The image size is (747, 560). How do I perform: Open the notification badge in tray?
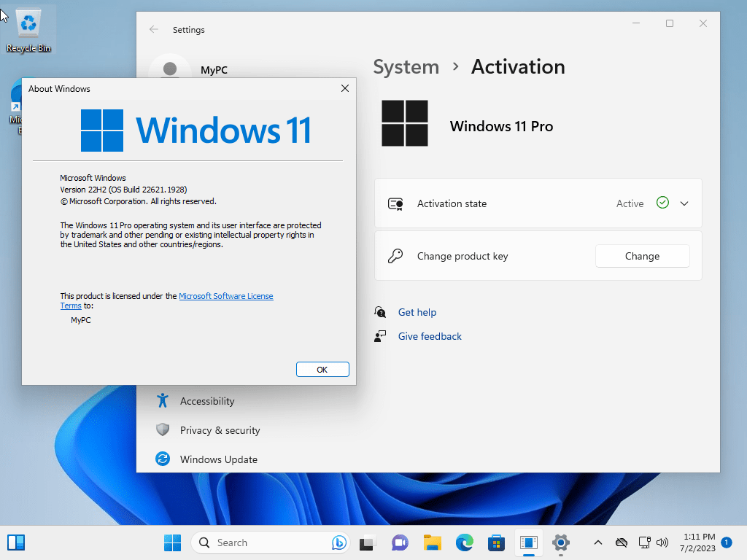click(727, 542)
